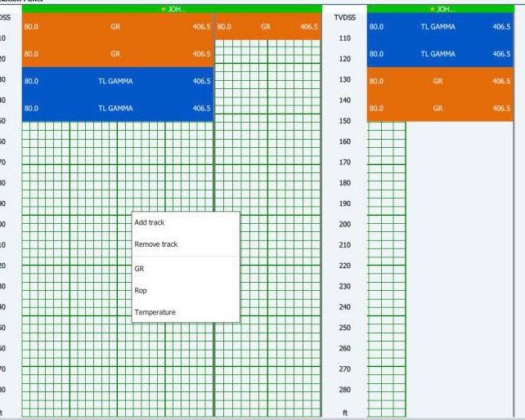Screen dimensions: 525x420
Task: Click the 406.5 maximum in the narrow middle track header
Action: point(309,27)
